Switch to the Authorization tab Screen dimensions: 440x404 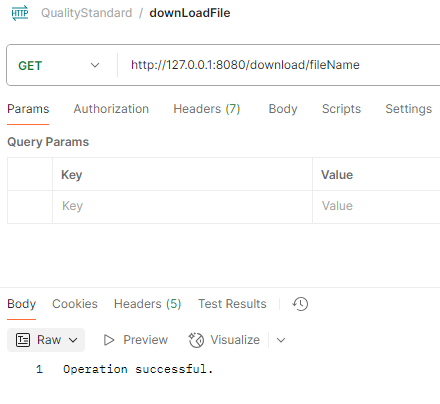tap(111, 109)
